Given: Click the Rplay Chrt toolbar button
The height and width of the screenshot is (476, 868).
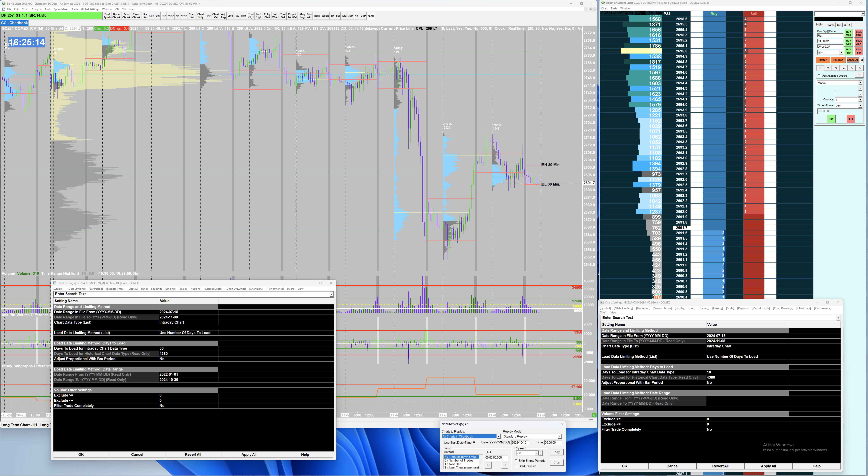Looking at the screenshot, I should click(267, 16).
